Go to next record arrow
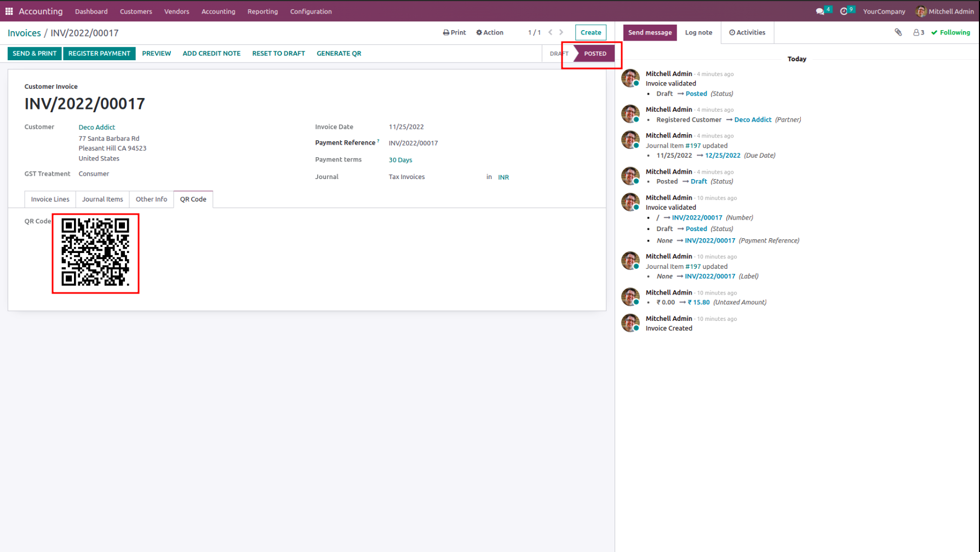This screenshot has height=552, width=980. click(x=561, y=32)
